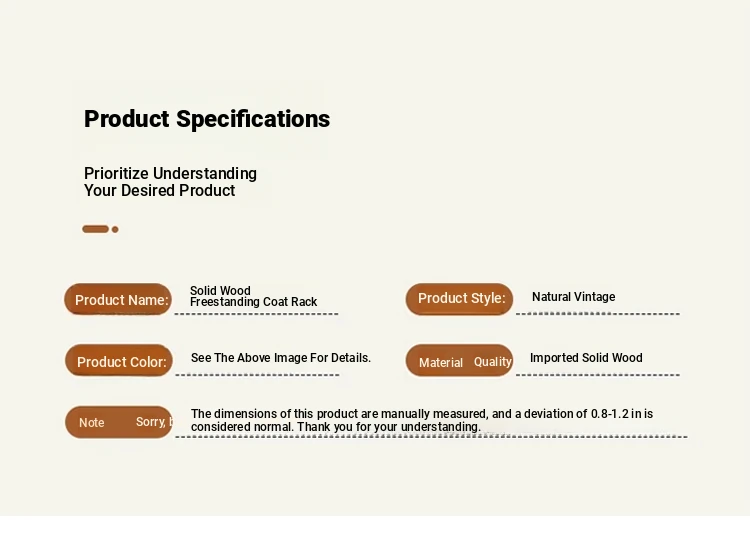Click the Material Quality label badge
Image resolution: width=750 pixels, height=542 pixels.
coord(459,361)
